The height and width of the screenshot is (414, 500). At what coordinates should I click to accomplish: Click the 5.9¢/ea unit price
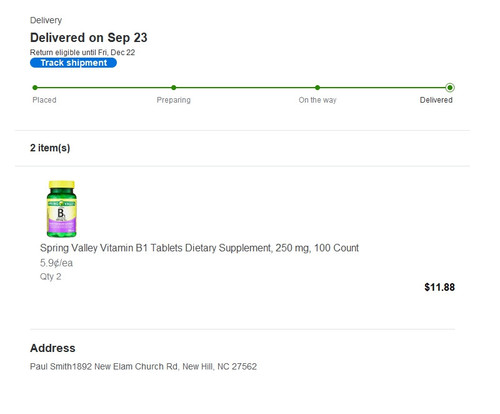(56, 263)
